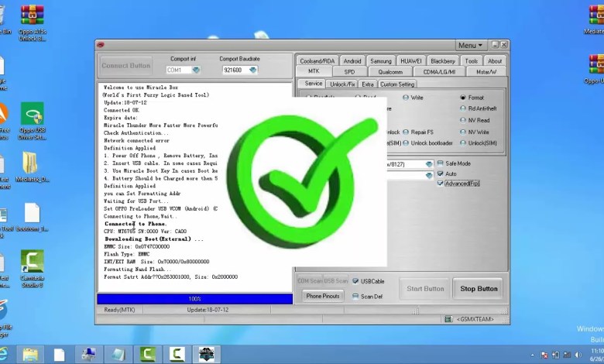604x364 pixels.
Task: Open File Explorer from the taskbar
Action: [30, 355]
